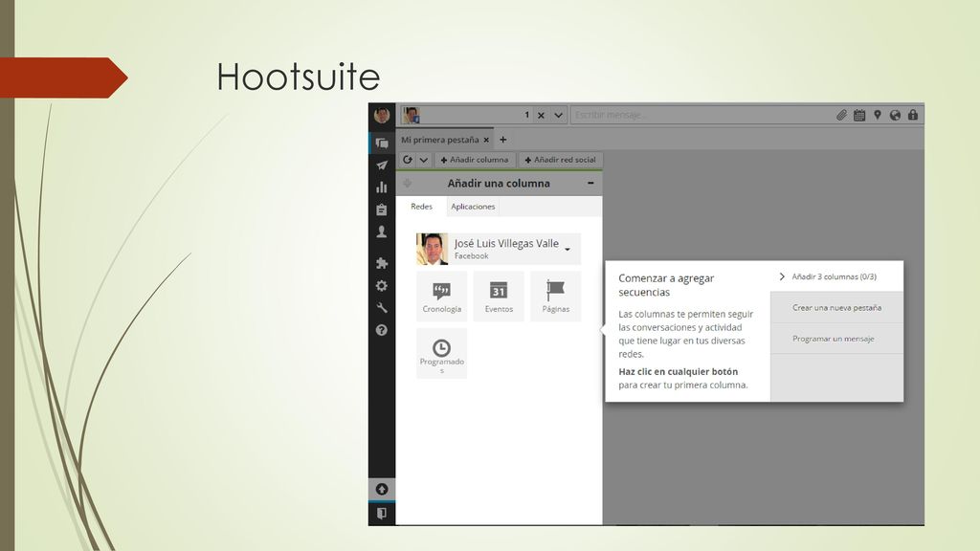Select Programar un mensaje step
This screenshot has height=551, width=980.
pos(836,339)
